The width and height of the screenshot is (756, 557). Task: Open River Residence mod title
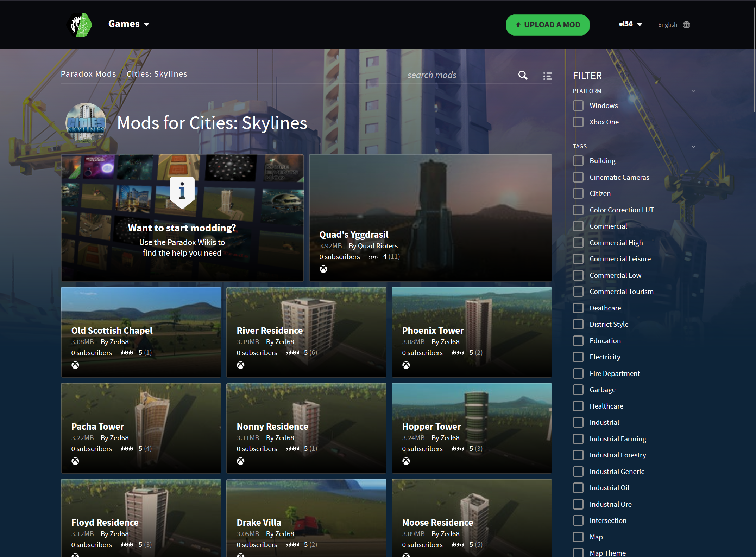270,331
